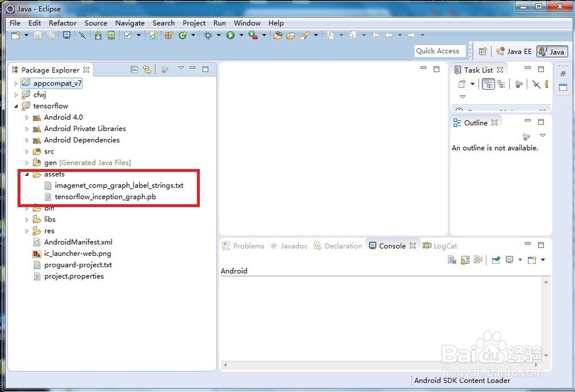Toggle Link with Editor in Package Explorer
This screenshot has height=392, width=575.
point(147,70)
